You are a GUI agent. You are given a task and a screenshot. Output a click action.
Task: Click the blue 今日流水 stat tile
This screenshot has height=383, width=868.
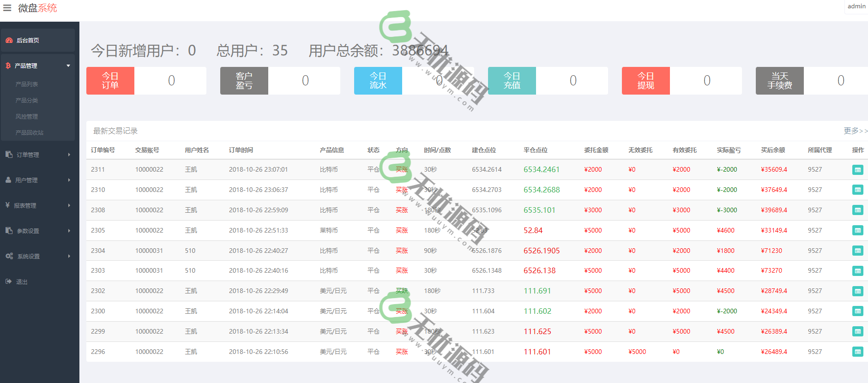click(378, 81)
